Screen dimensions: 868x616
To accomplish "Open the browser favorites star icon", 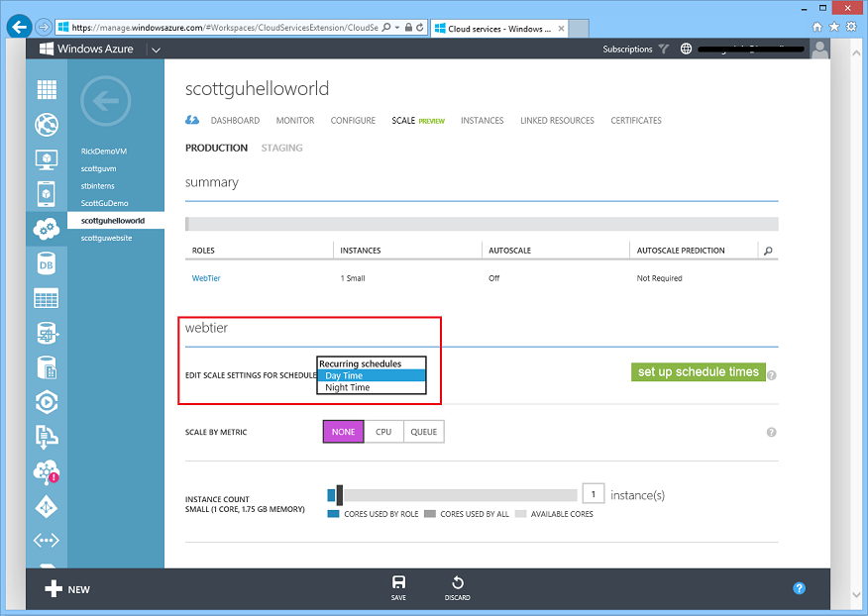I will pos(834,27).
